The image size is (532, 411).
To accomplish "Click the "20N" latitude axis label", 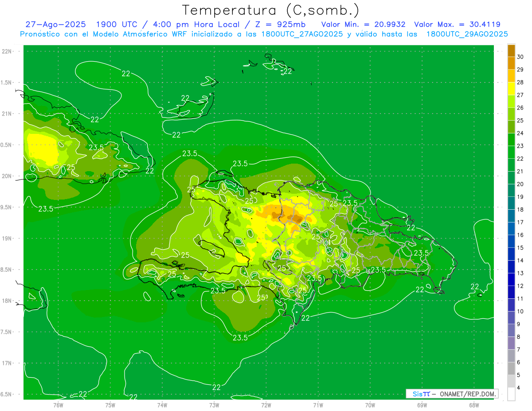I will click(8, 176).
